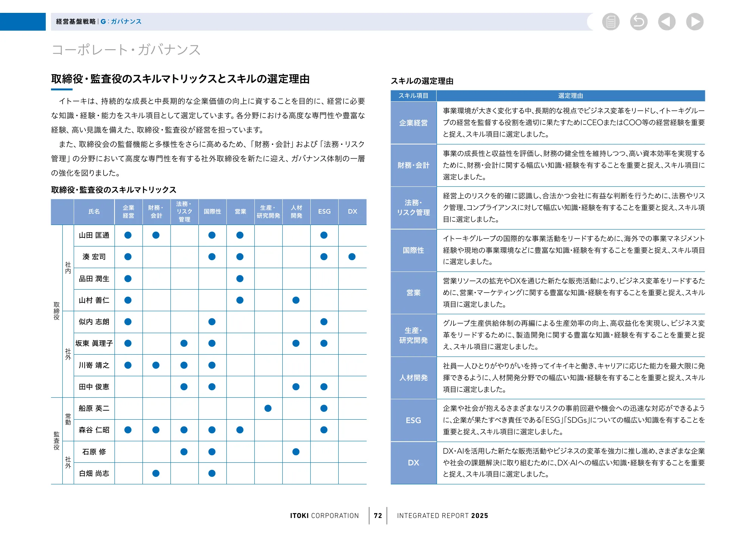Click the 生産・研究開発 dot for 船原英二
Image resolution: width=756 pixels, height=535 pixels.
point(268,408)
